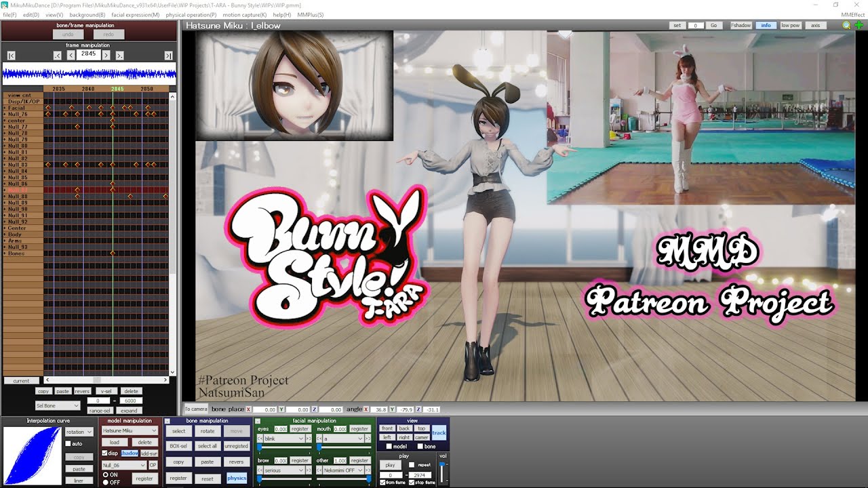The height and width of the screenshot is (488, 868).
Task: Open the Sel Bone dropdown
Action: click(58, 405)
